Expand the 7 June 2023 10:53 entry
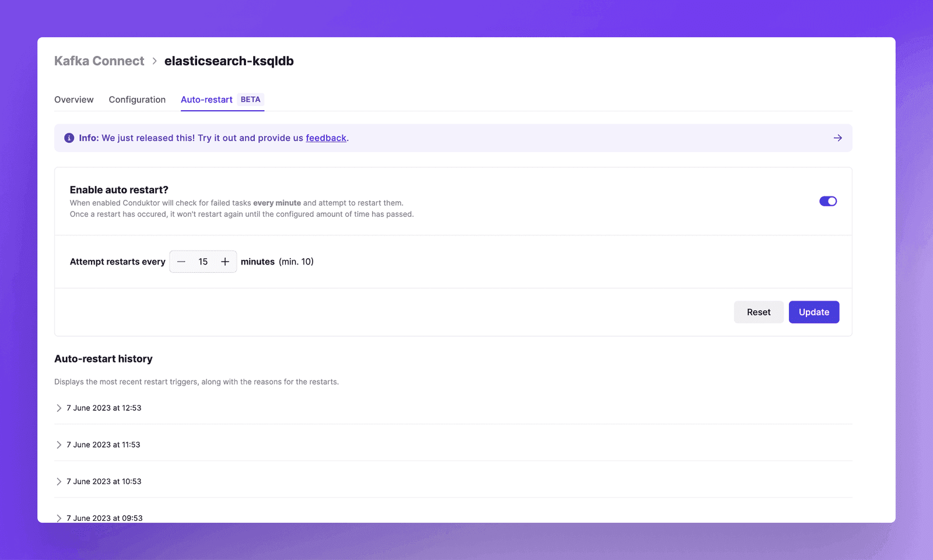 coord(59,481)
